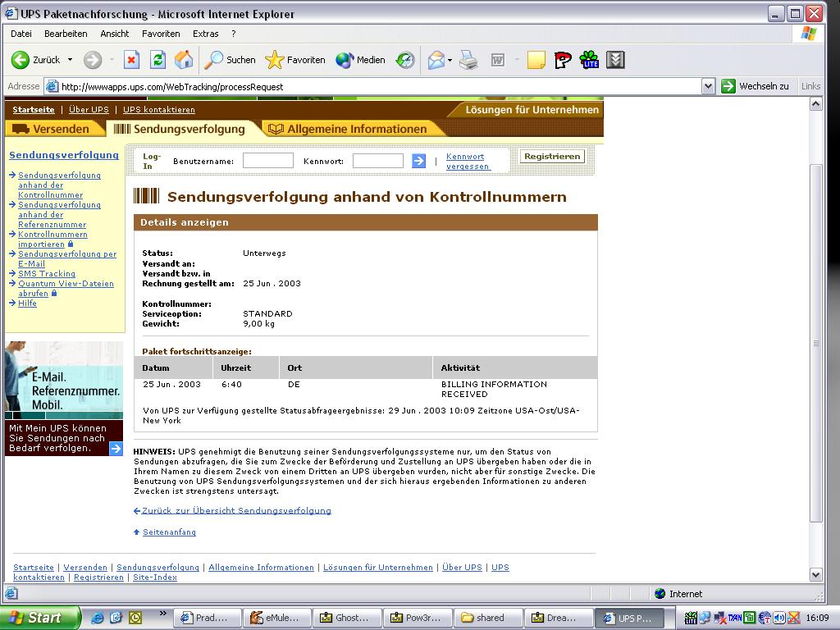840x630 pixels.
Task: Click the Print toolbar icon
Action: pos(468,60)
